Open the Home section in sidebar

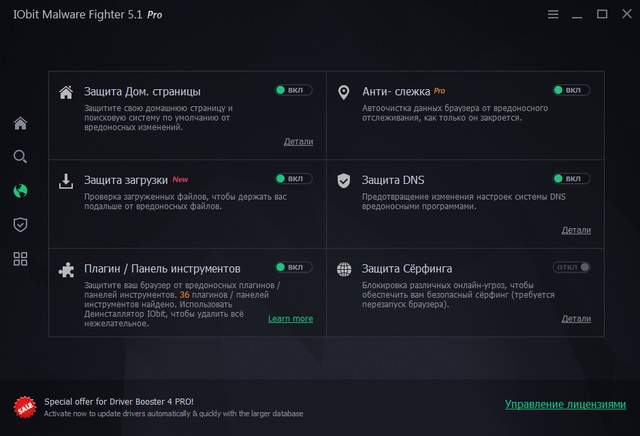(x=20, y=123)
